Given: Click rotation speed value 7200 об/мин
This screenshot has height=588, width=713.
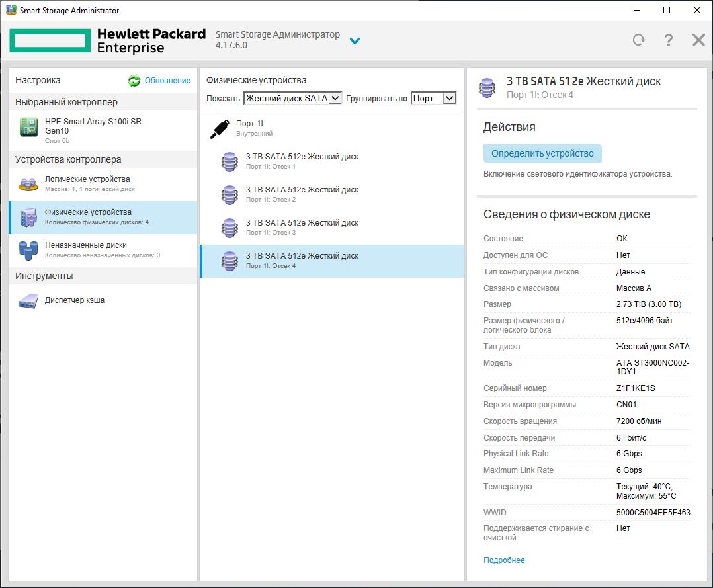Looking at the screenshot, I should tap(639, 421).
